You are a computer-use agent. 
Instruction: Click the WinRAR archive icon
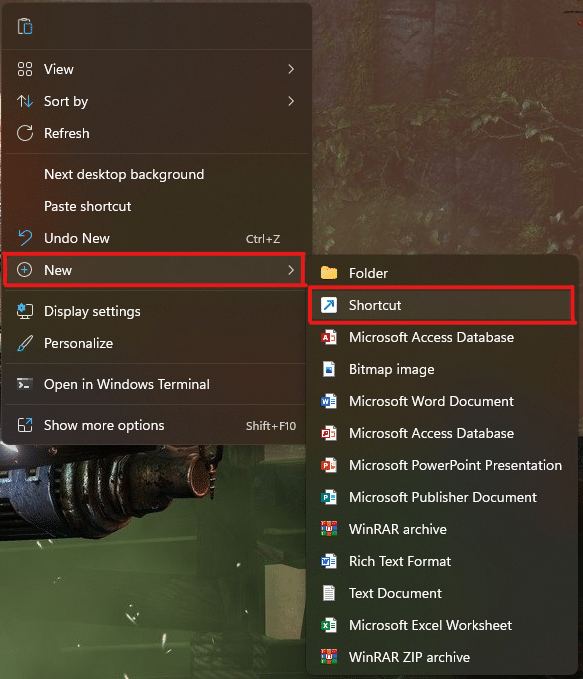tap(329, 529)
